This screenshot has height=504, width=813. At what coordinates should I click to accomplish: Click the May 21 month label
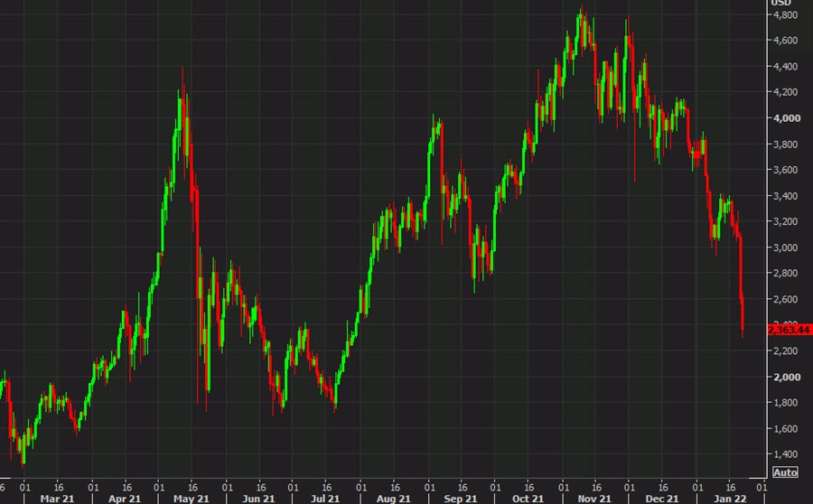pyautogui.click(x=192, y=496)
